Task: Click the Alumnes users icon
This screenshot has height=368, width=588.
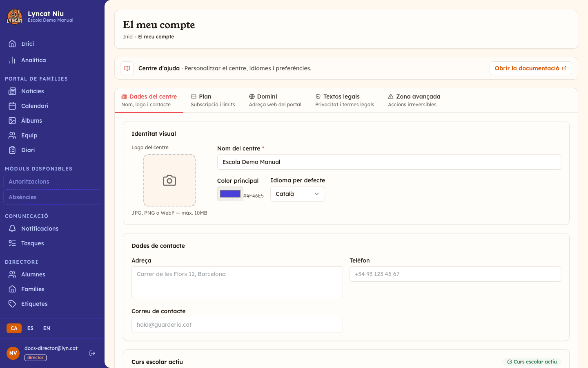Action: [x=12, y=274]
